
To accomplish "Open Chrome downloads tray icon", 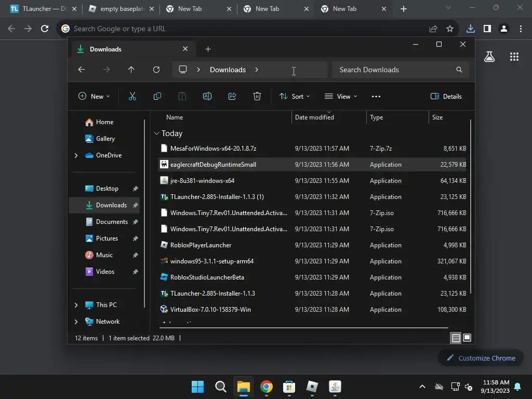I will coord(471,29).
